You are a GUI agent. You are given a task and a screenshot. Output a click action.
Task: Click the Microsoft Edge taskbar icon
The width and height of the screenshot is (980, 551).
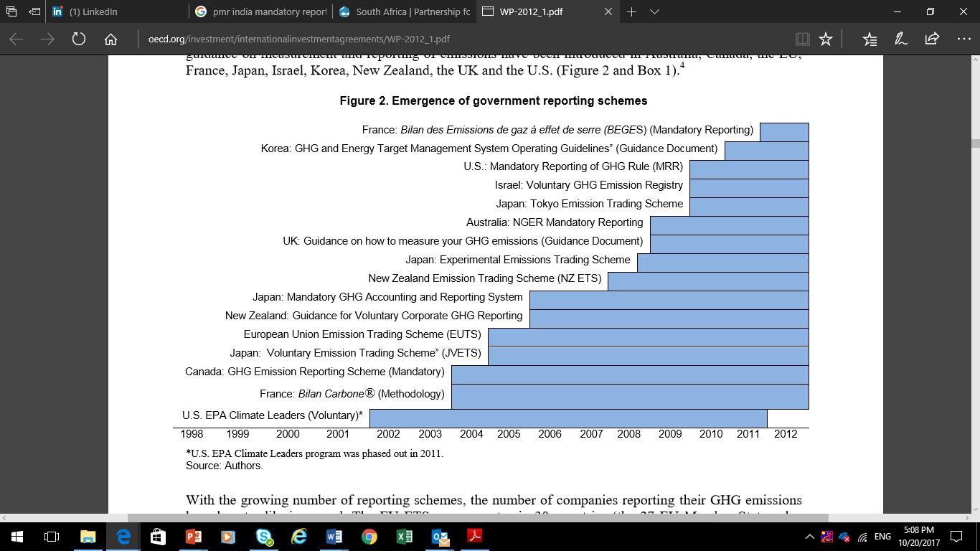123,536
